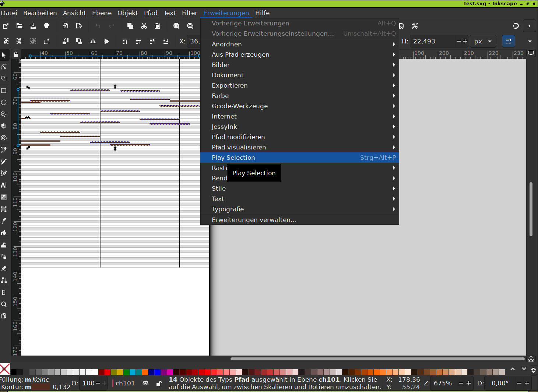Open the Exportieren submenu entry
Viewport: 538px width, 392px height.
[x=300, y=85]
